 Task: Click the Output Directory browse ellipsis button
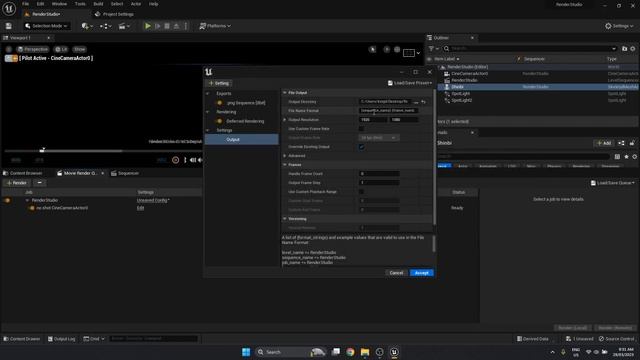(416, 102)
